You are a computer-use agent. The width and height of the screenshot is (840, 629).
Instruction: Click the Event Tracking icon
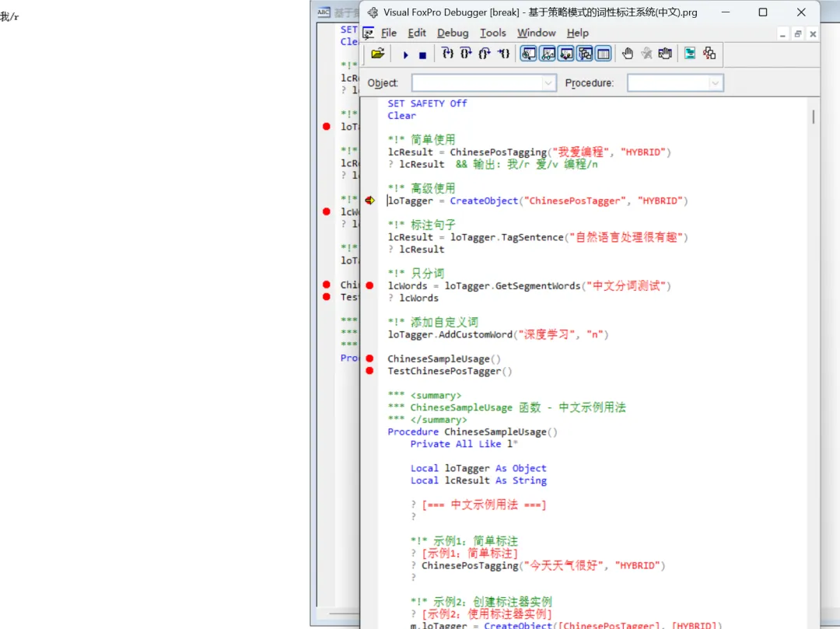click(709, 54)
